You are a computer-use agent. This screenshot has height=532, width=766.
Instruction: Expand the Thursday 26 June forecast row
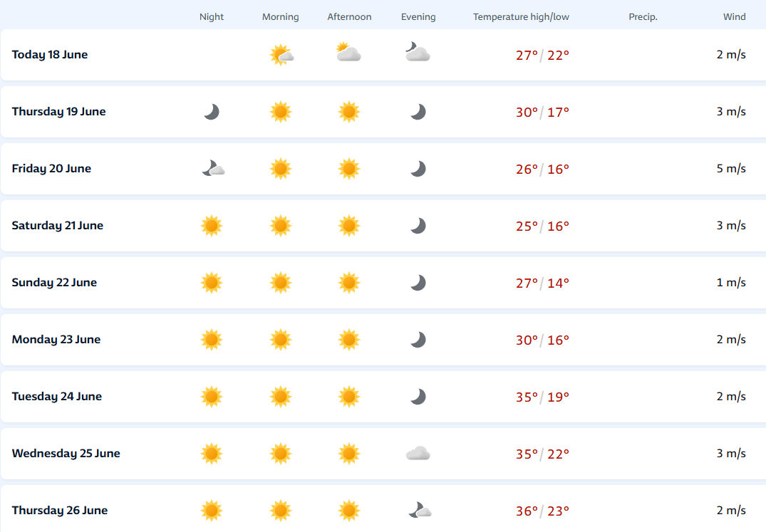point(60,510)
